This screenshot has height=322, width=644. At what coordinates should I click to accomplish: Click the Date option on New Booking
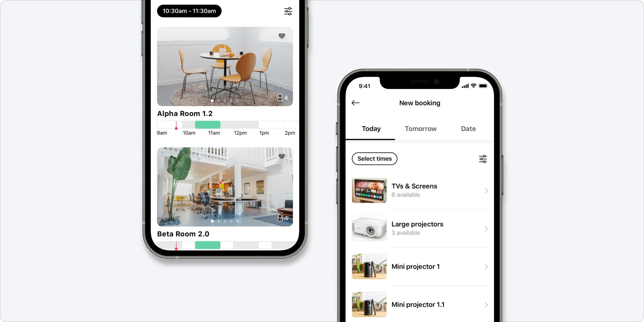(468, 128)
